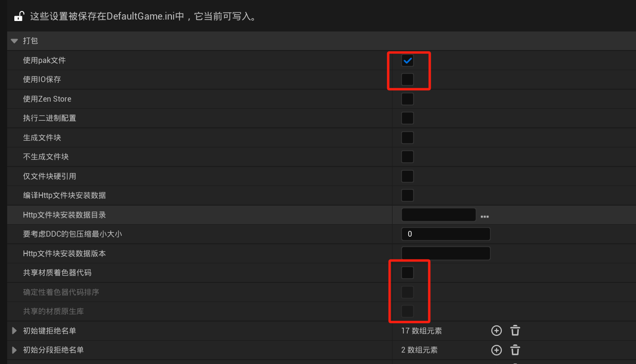636x364 pixels.
Task: Uncheck the 使用pak文件 checkbox
Action: (407, 61)
